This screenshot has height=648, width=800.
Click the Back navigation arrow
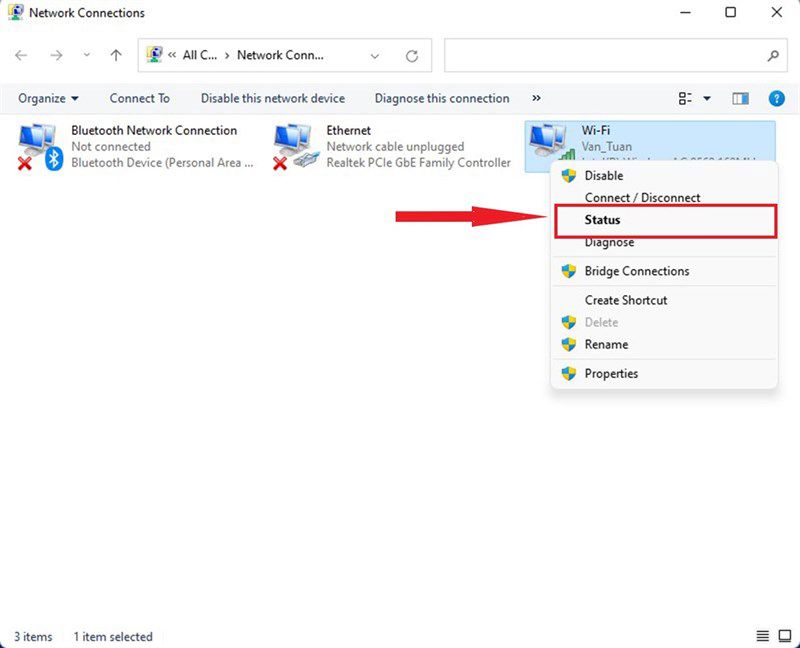point(21,55)
